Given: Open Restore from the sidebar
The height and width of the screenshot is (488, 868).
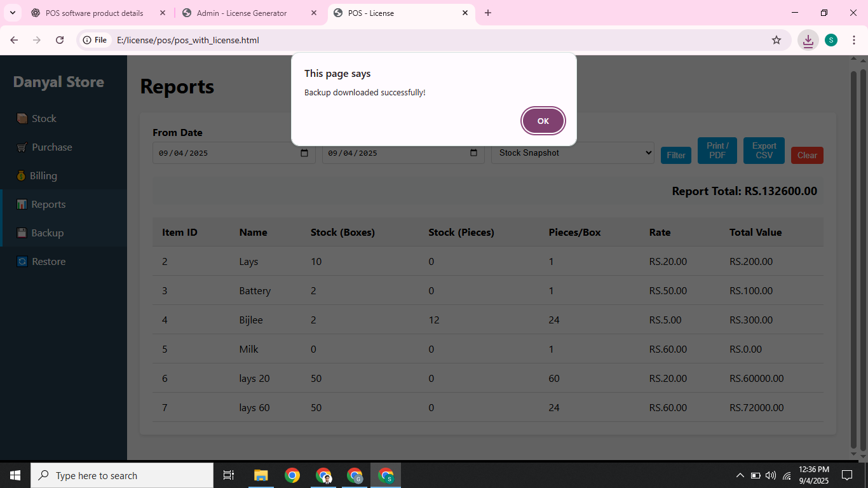Looking at the screenshot, I should 48,262.
